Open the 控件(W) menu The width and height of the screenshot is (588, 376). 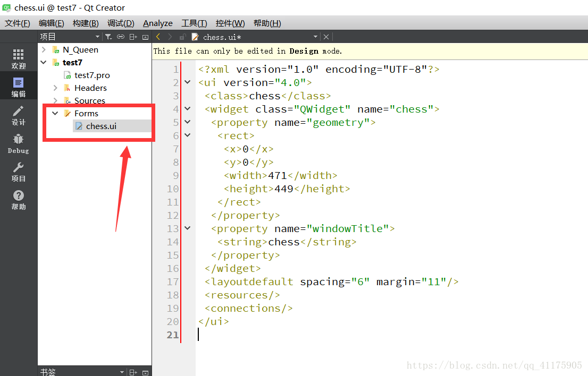(230, 23)
